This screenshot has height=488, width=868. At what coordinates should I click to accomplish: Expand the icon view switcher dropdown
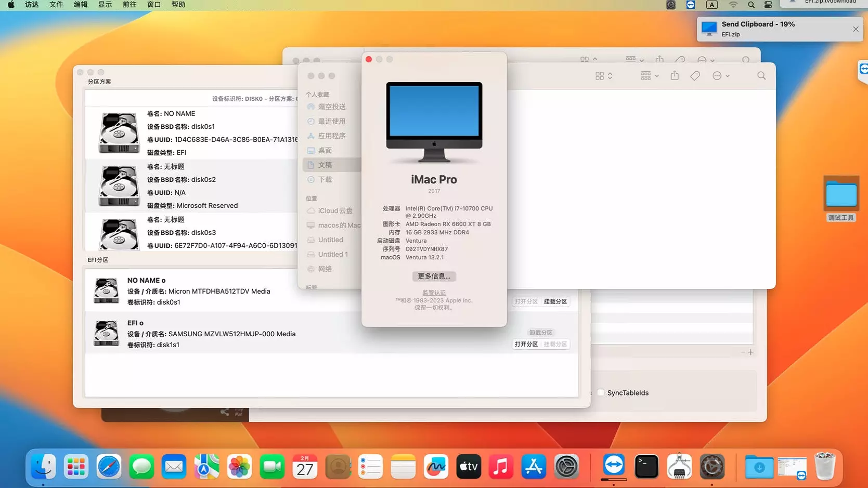604,76
